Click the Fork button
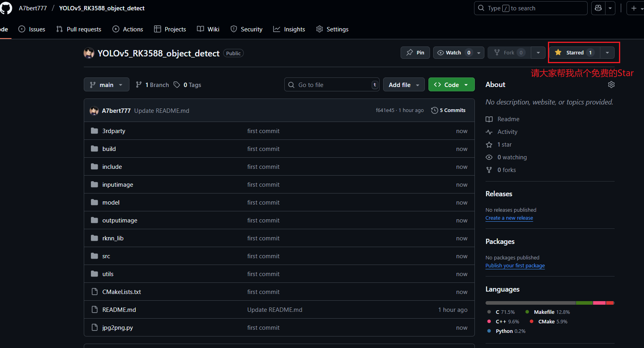Screen dimensions: 644x348 click(x=509, y=52)
